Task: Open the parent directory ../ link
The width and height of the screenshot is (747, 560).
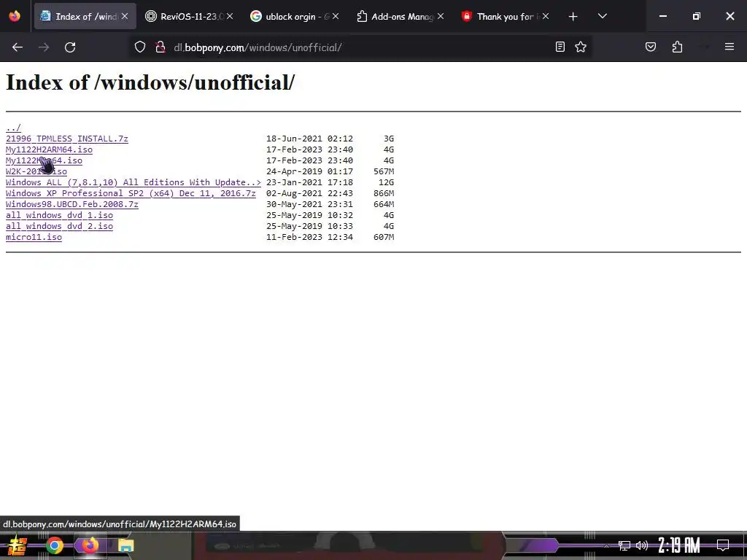Action: (13, 128)
